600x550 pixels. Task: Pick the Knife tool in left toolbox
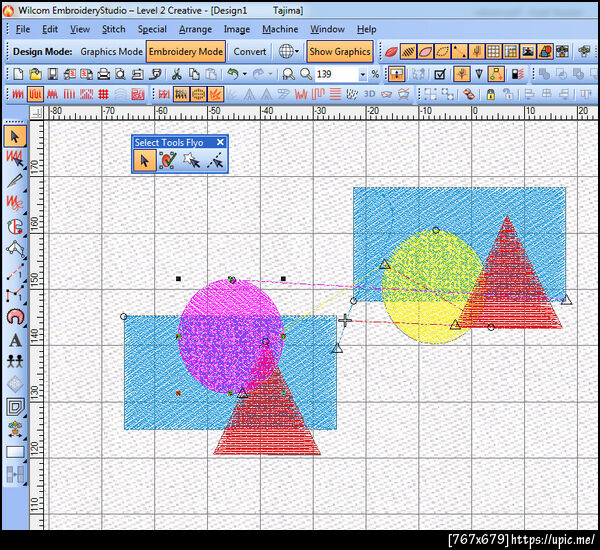click(x=15, y=181)
